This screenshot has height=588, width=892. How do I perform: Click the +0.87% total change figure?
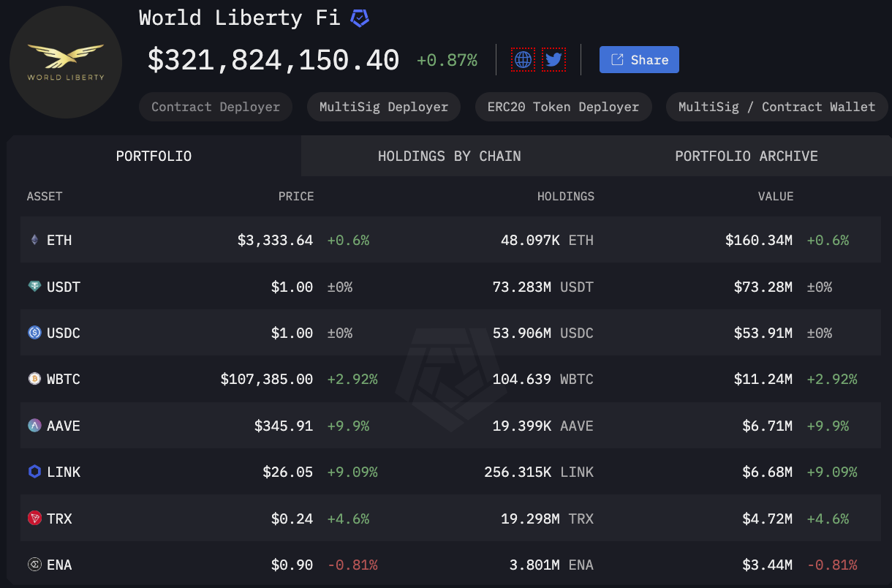tap(447, 60)
